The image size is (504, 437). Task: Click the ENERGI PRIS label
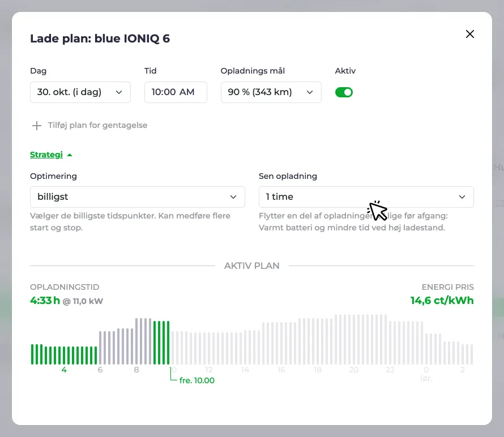click(448, 287)
